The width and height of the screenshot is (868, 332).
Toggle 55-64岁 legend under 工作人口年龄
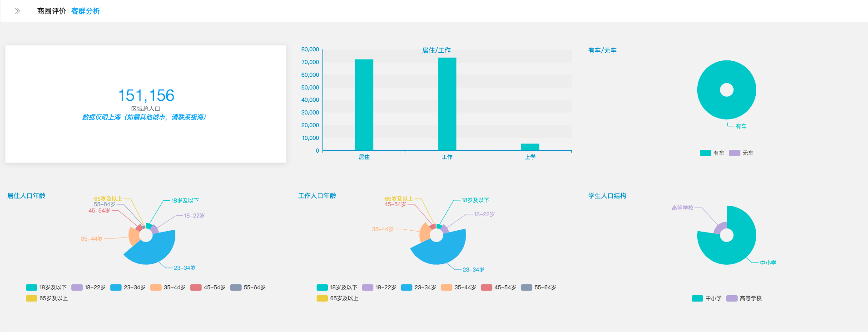[x=539, y=287]
